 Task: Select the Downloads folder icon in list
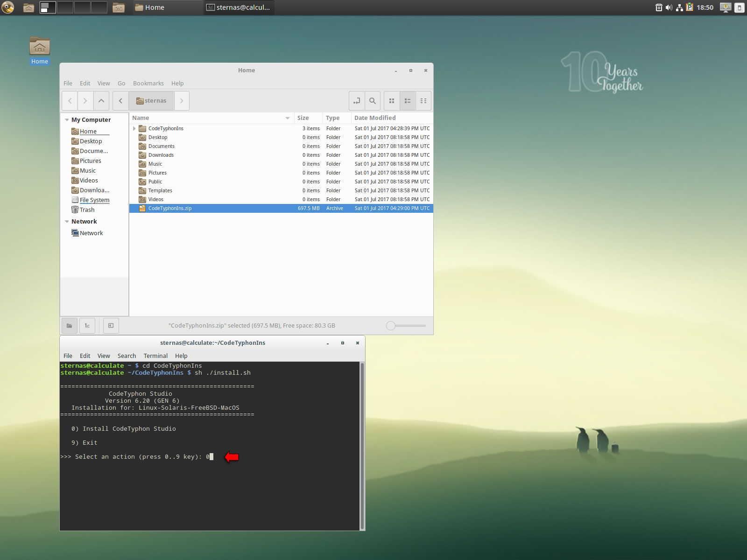pyautogui.click(x=142, y=155)
